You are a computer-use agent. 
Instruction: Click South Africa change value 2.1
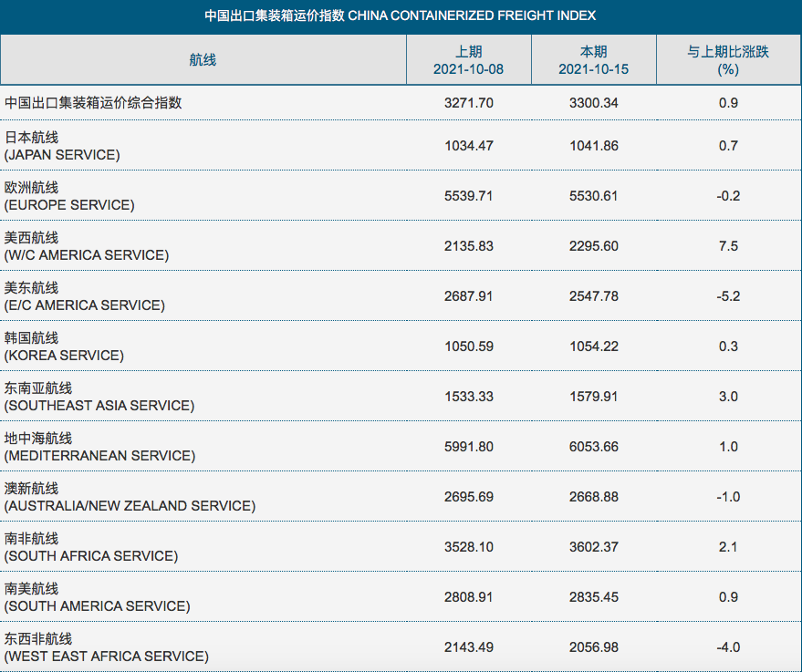click(728, 546)
